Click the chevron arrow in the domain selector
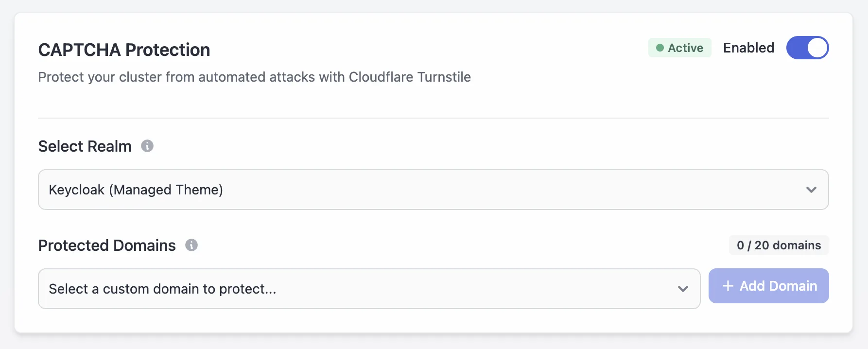This screenshot has height=349, width=868. [683, 289]
